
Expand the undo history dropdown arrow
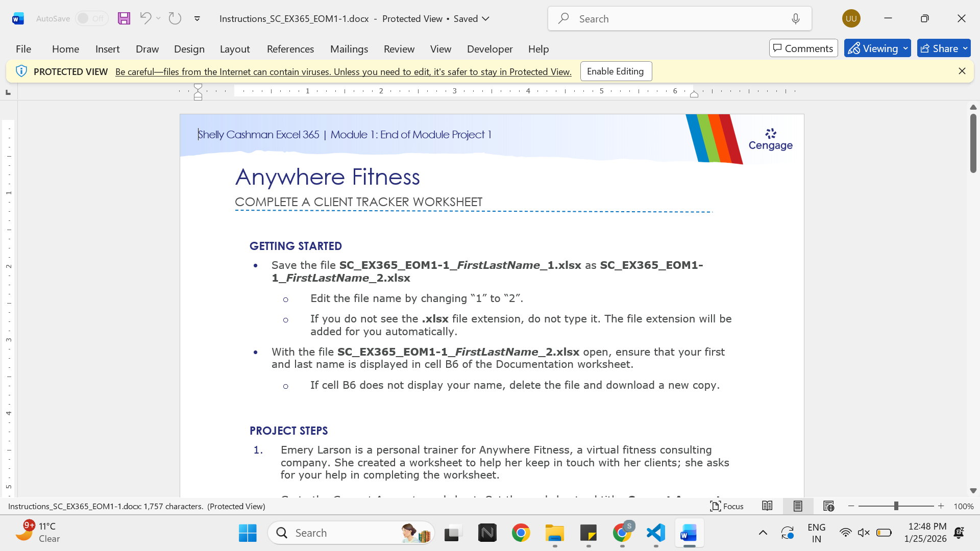(x=158, y=18)
